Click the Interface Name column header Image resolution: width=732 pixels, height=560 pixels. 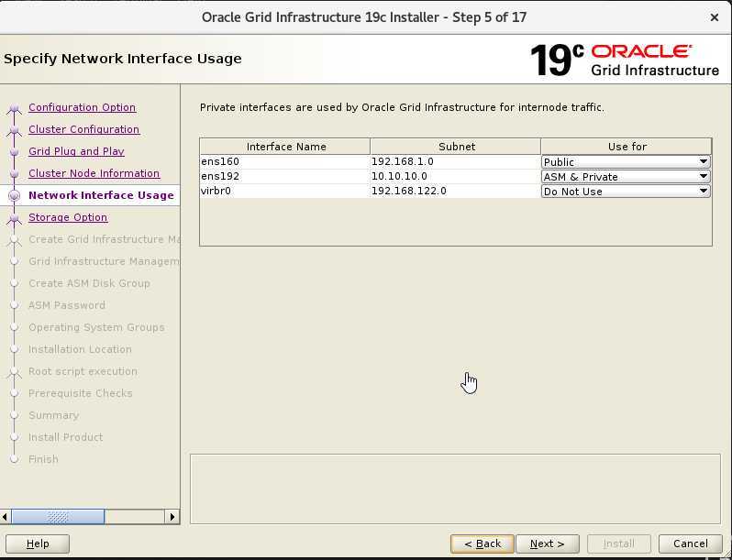(285, 147)
